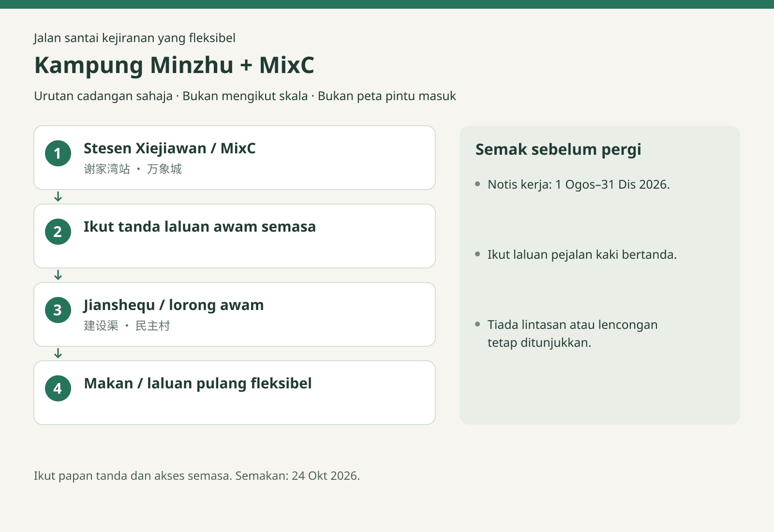Image resolution: width=774 pixels, height=532 pixels.
Task: Click the step 4 number badge
Action: (58, 388)
